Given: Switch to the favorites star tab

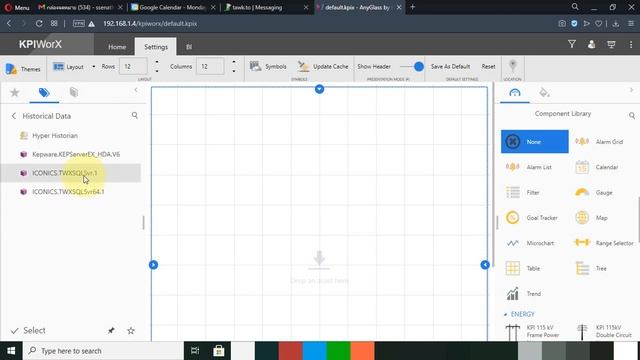Looking at the screenshot, I should 15,93.
